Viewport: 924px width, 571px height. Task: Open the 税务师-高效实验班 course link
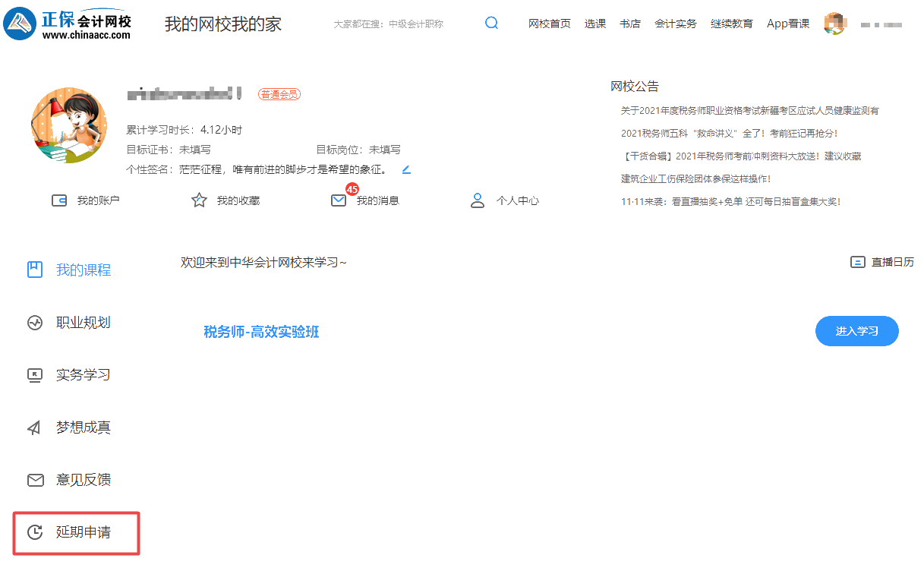(261, 332)
